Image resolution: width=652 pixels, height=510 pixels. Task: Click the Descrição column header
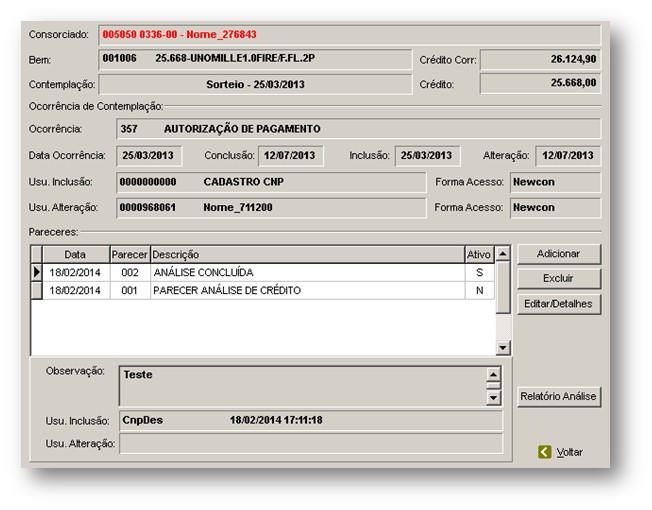pos(307,254)
